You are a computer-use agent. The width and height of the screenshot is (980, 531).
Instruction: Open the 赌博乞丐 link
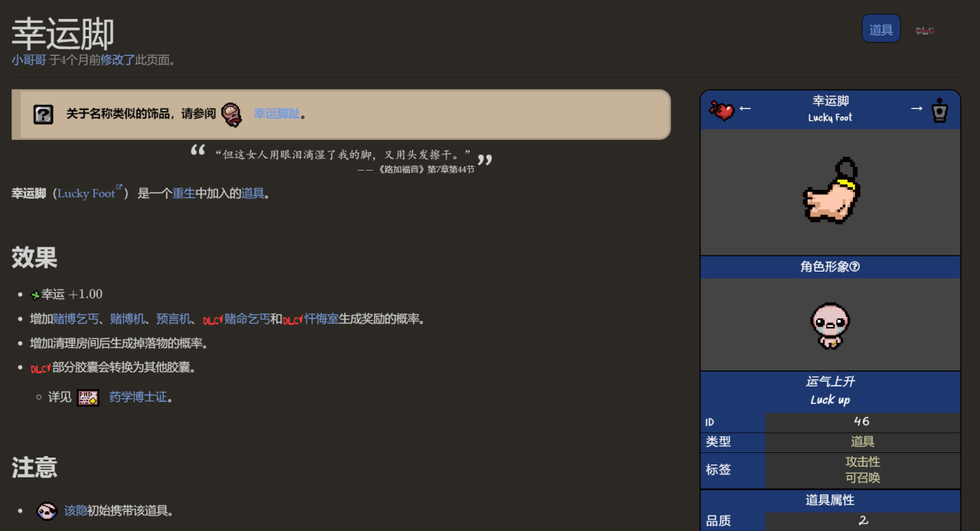76,319
